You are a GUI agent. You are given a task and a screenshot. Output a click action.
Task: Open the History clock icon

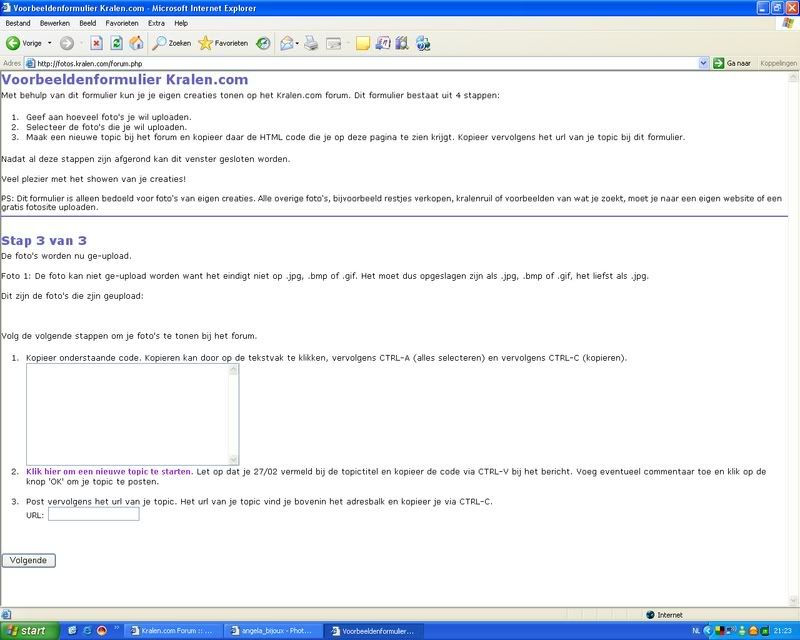[263, 43]
